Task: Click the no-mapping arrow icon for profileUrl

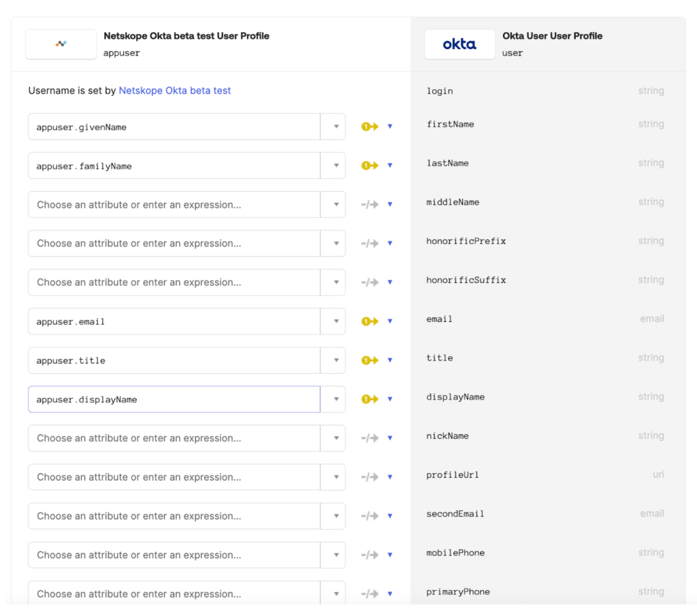Action: (x=370, y=477)
